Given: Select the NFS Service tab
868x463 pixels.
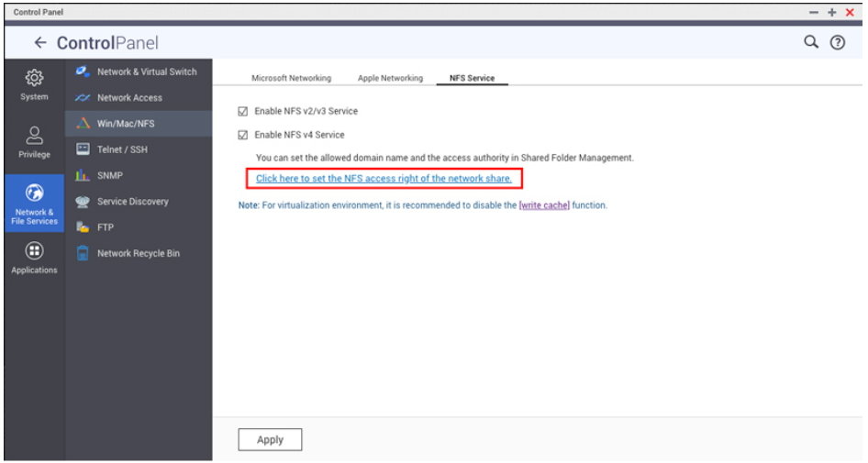Looking at the screenshot, I should tap(472, 79).
